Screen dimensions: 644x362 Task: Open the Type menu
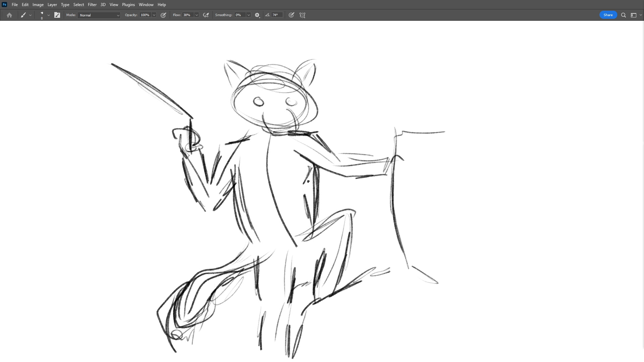pos(65,5)
